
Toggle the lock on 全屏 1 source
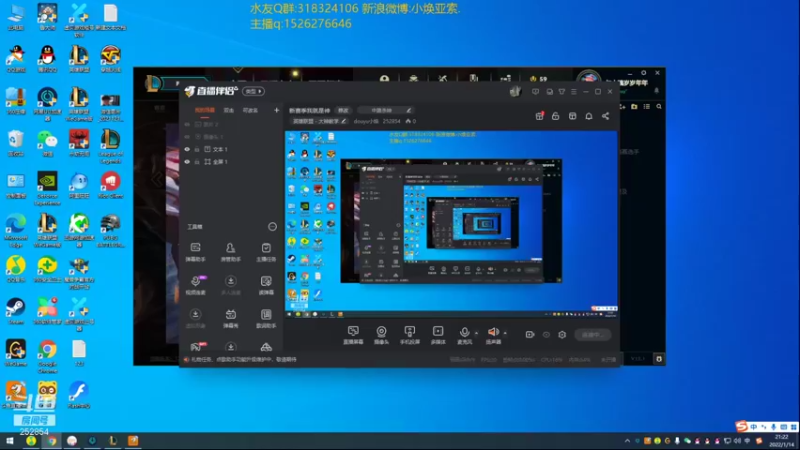[x=197, y=162]
